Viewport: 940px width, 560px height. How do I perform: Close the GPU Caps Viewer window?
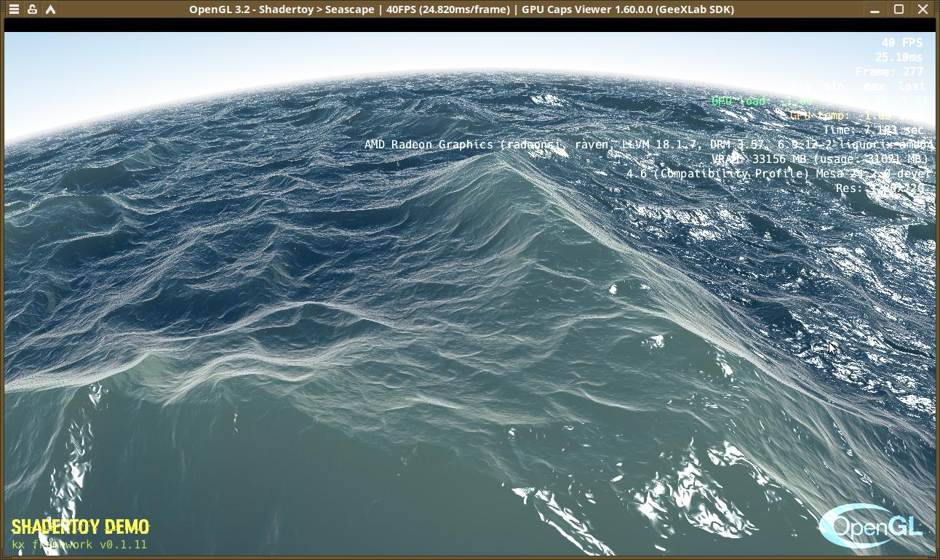pos(923,9)
